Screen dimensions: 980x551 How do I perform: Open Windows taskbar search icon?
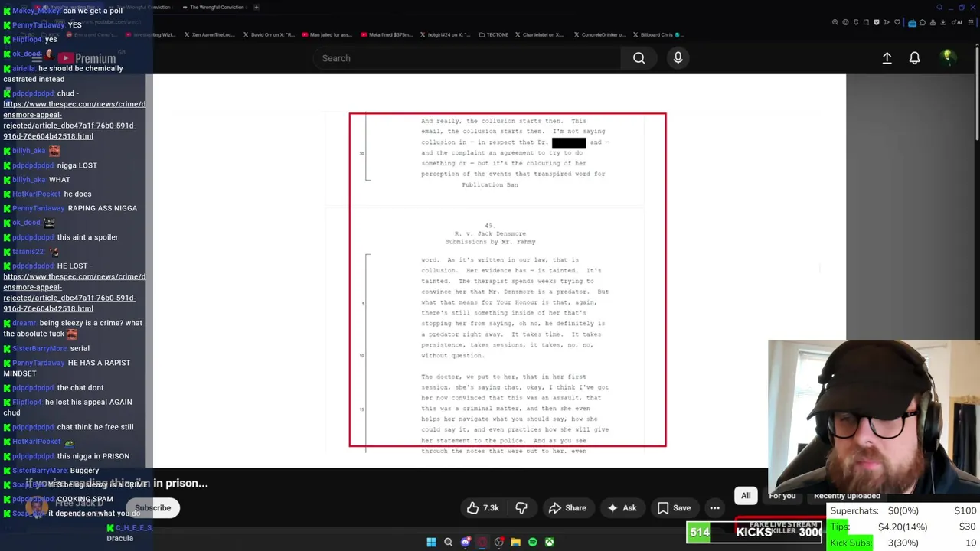click(x=449, y=542)
